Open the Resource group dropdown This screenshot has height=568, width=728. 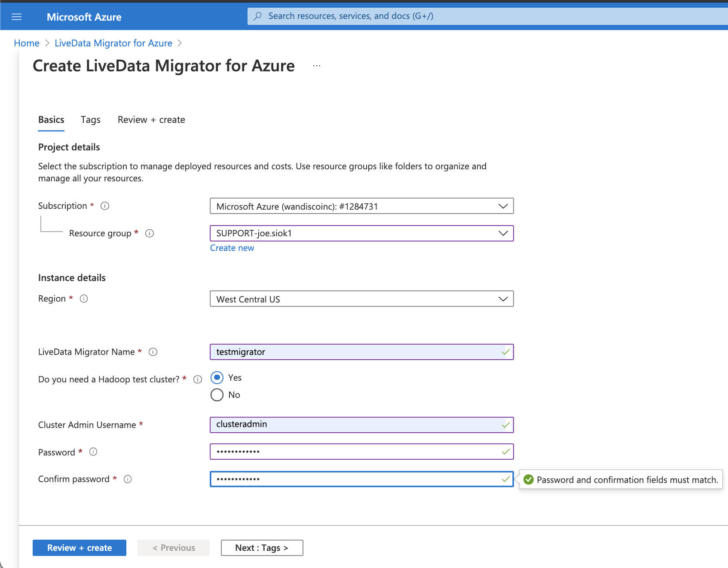502,233
